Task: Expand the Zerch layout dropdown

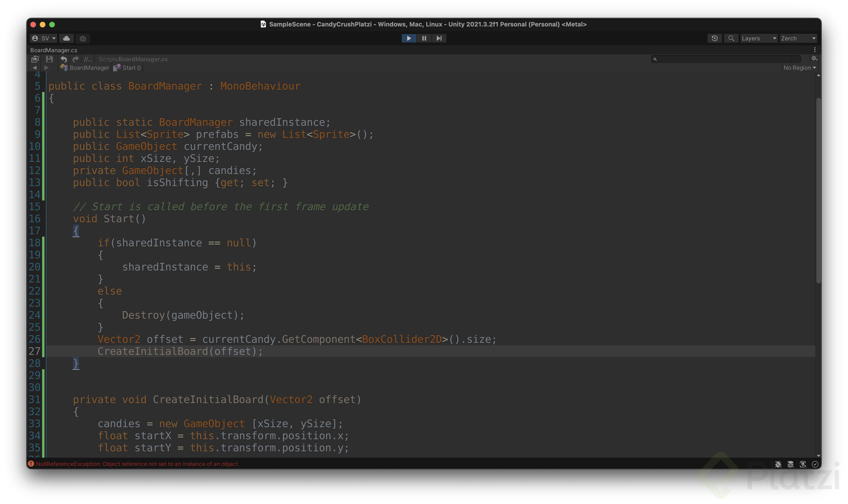Action: [798, 38]
